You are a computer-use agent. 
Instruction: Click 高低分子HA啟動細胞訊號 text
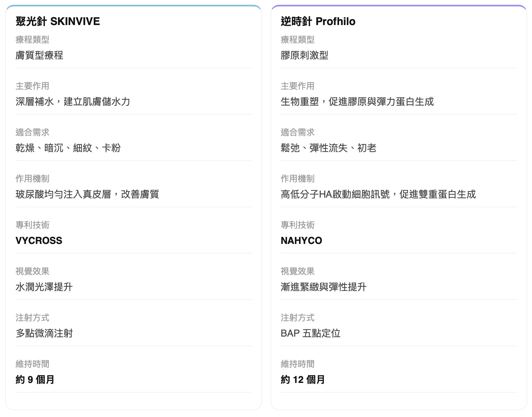coord(335,194)
